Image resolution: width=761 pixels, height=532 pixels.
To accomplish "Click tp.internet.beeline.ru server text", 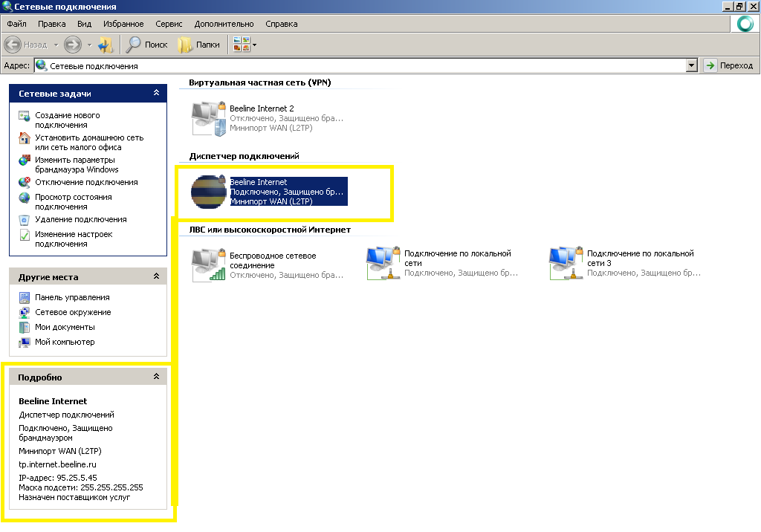I will 57,464.
